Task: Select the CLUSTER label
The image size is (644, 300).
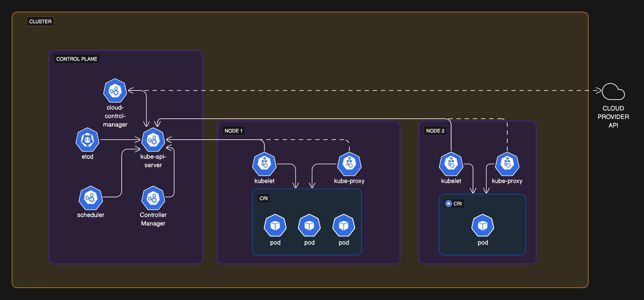Action: [40, 21]
